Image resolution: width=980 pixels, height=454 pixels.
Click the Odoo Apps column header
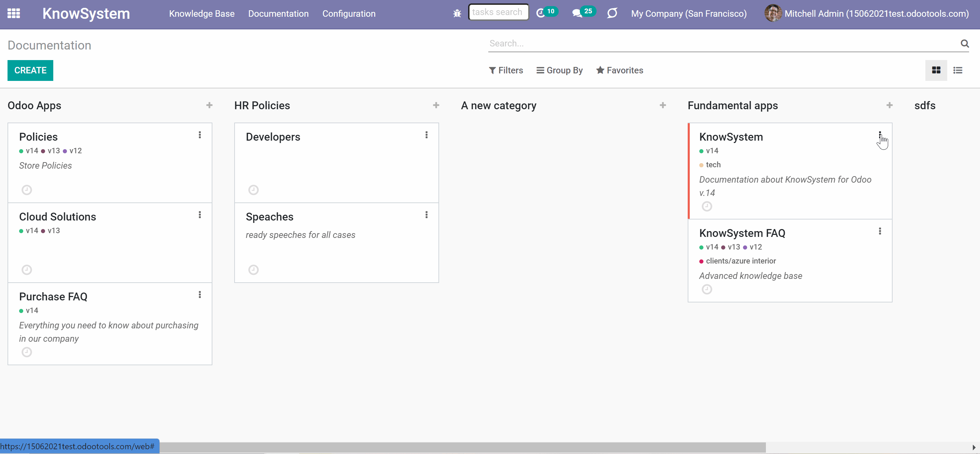pyautogui.click(x=34, y=105)
